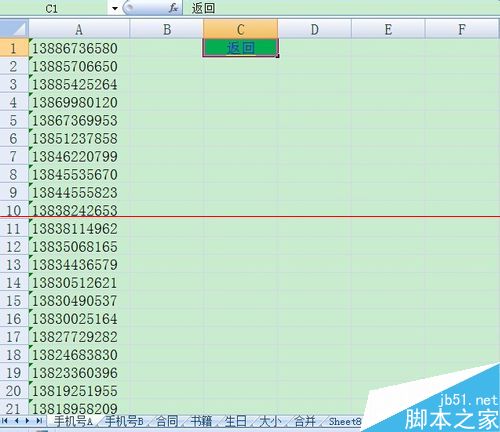This screenshot has width=500, height=432.
Task: Select row 5 header
Action: tap(14, 120)
